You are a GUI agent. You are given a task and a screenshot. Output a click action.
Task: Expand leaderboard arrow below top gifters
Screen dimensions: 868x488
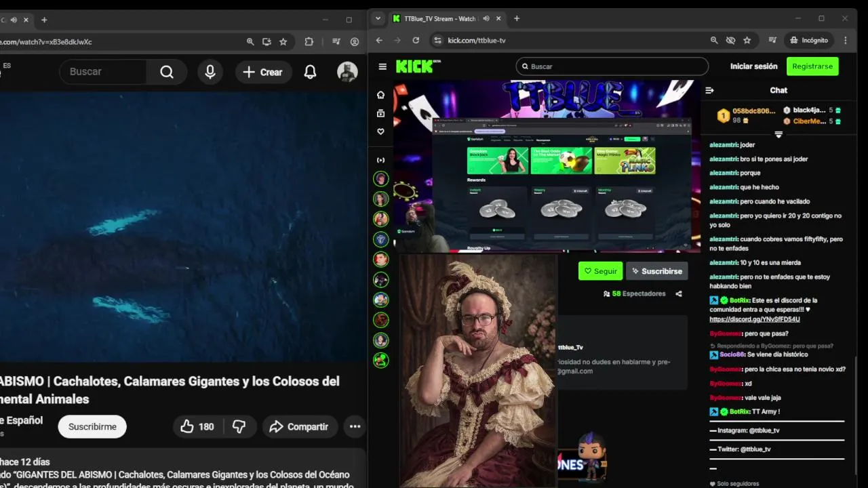coord(778,135)
